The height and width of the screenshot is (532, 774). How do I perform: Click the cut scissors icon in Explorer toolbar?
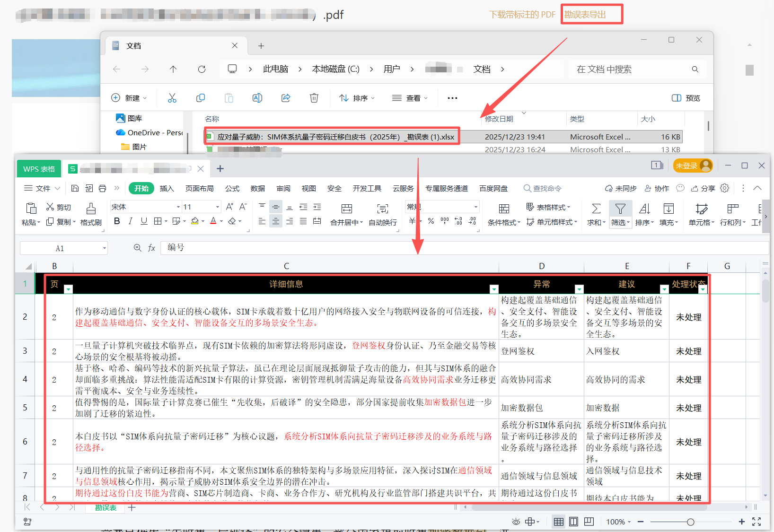(x=172, y=98)
